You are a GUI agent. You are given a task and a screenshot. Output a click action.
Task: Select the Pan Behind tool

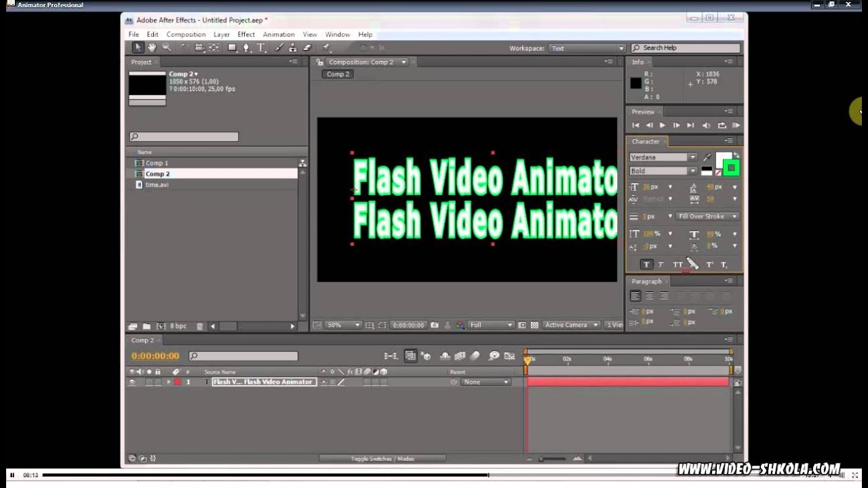pos(214,47)
